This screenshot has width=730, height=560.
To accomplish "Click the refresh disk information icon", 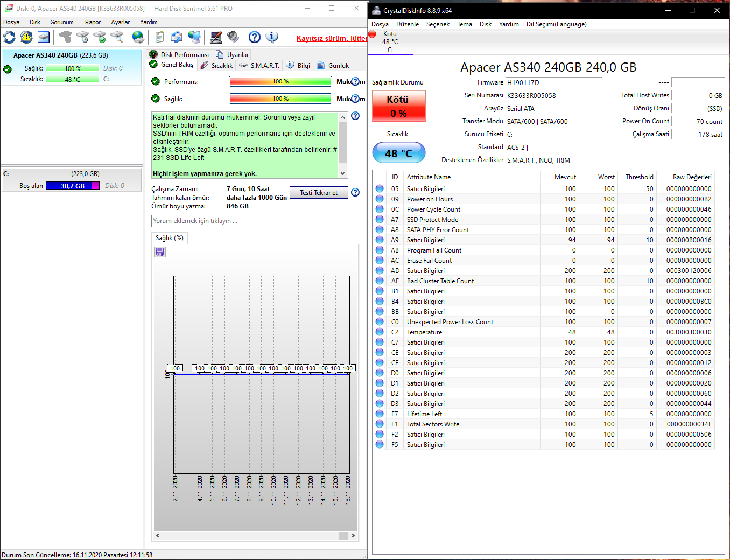I will click(x=9, y=37).
